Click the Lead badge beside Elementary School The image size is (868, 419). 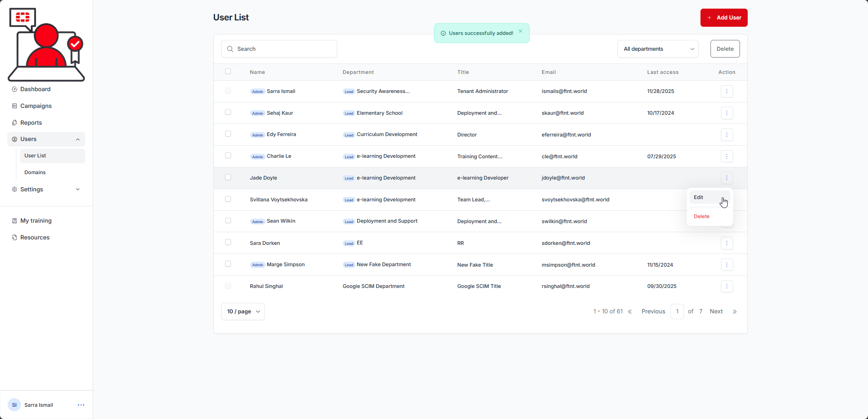(x=349, y=113)
